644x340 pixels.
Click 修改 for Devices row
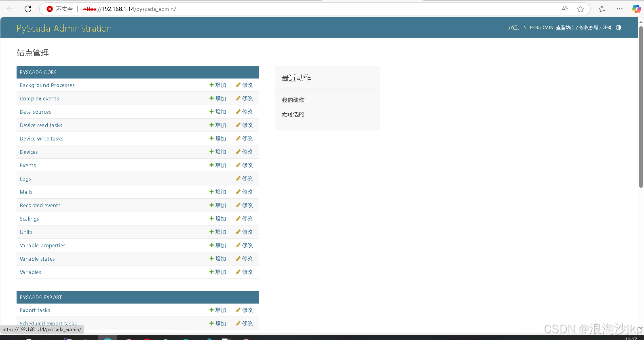pyautogui.click(x=244, y=152)
